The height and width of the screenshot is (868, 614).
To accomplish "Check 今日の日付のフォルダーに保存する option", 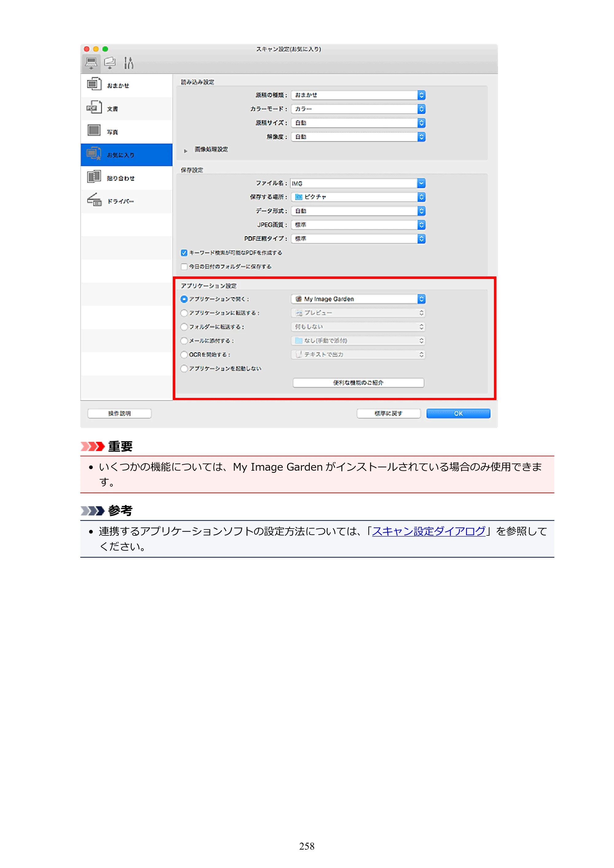I will (184, 267).
